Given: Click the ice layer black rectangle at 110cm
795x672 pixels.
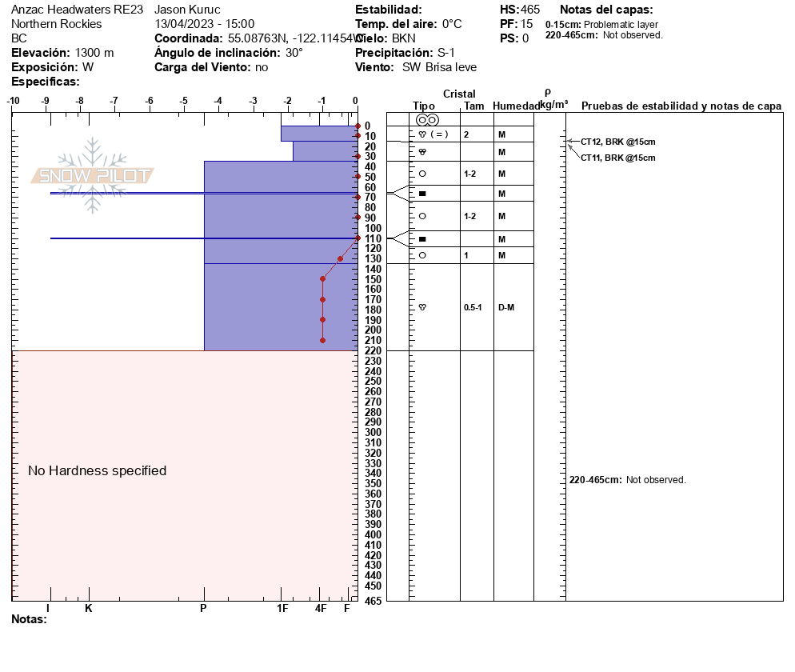Looking at the screenshot, I should click(423, 239).
